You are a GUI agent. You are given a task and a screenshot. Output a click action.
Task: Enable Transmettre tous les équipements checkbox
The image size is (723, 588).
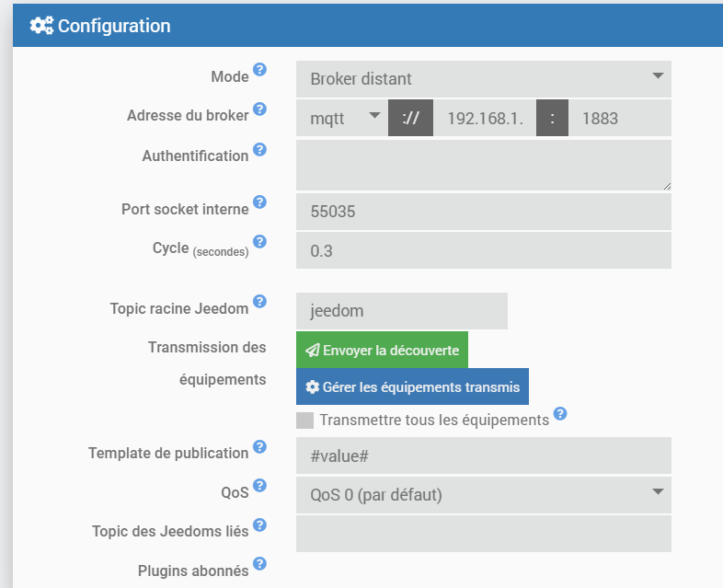[304, 421]
